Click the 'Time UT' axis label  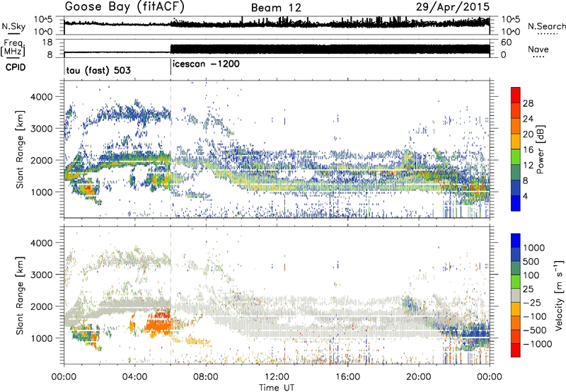point(277,388)
